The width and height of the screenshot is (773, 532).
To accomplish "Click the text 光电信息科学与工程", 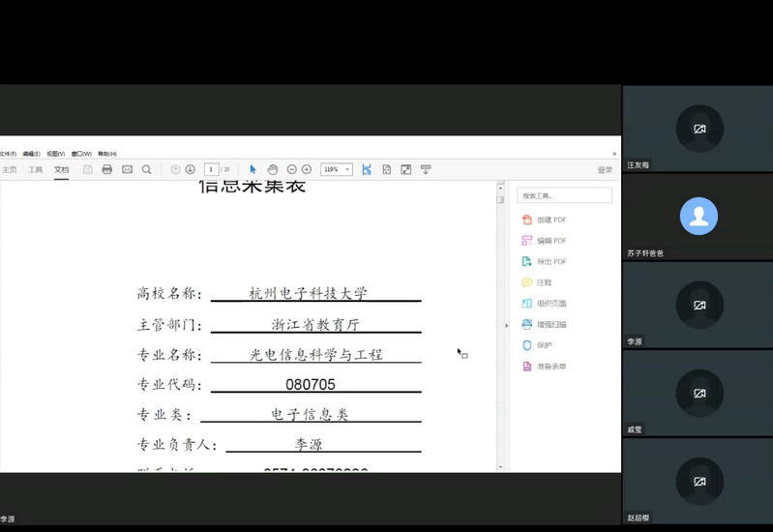I will pyautogui.click(x=316, y=354).
